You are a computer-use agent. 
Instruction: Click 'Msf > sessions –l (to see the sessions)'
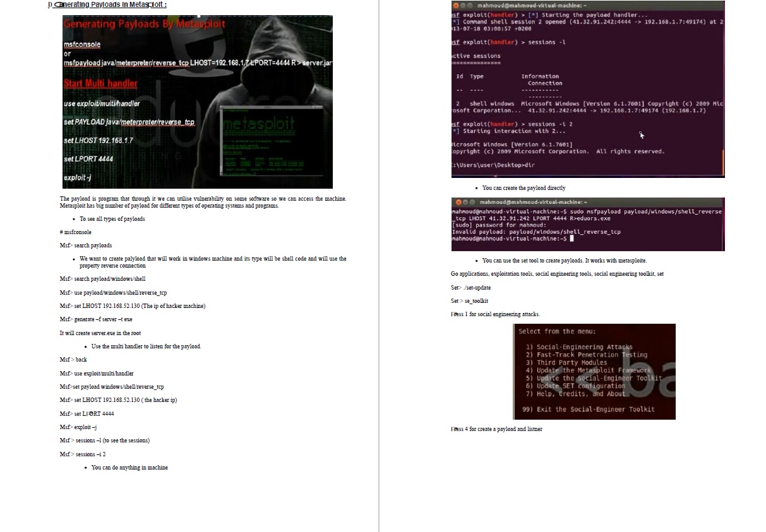click(x=105, y=440)
